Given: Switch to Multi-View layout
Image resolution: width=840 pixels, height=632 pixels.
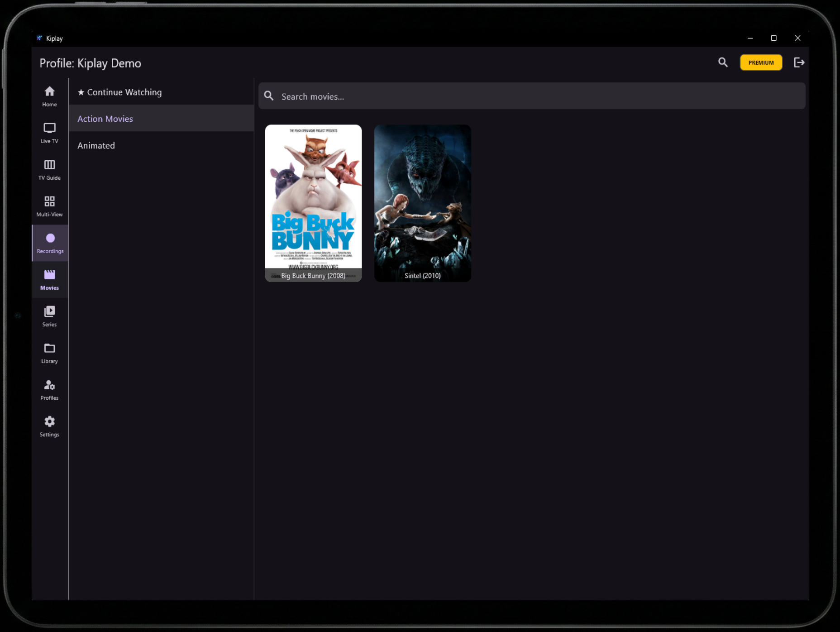Looking at the screenshot, I should coord(50,206).
